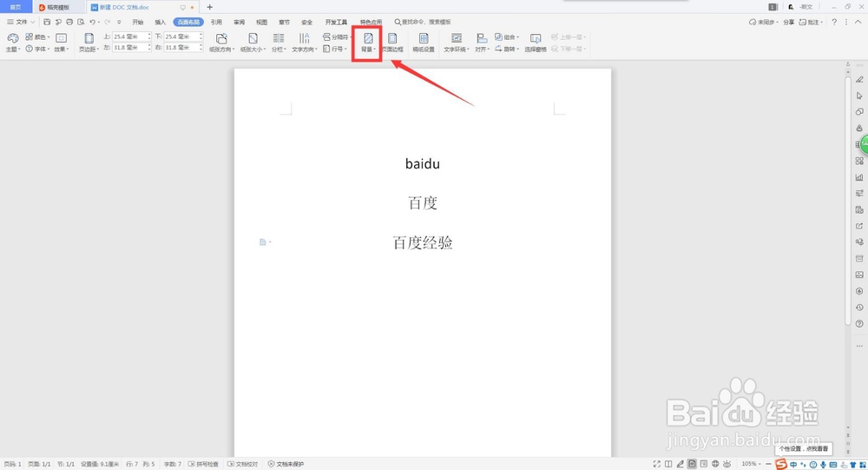This screenshot has height=470, width=868.
Task: Click the print preview icon
Action: click(x=81, y=23)
